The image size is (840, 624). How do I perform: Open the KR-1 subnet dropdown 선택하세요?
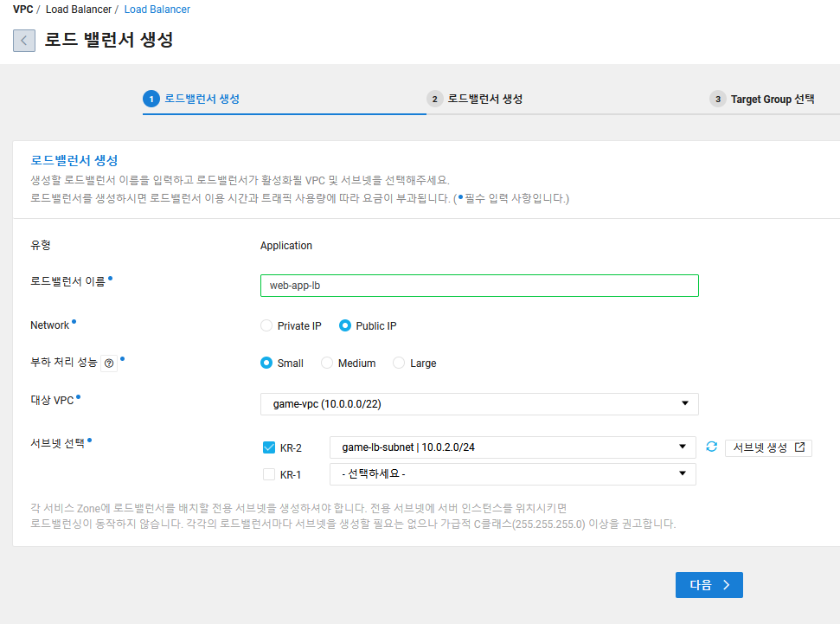pos(513,474)
